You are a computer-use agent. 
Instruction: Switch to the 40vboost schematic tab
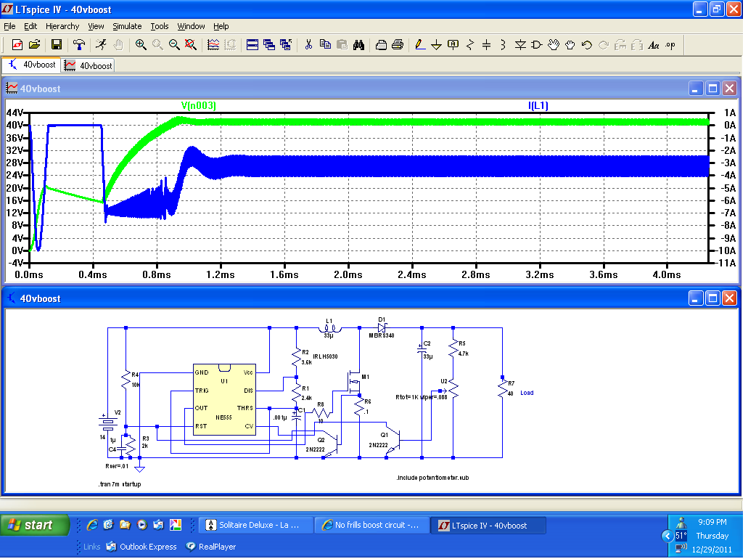pyautogui.click(x=32, y=65)
